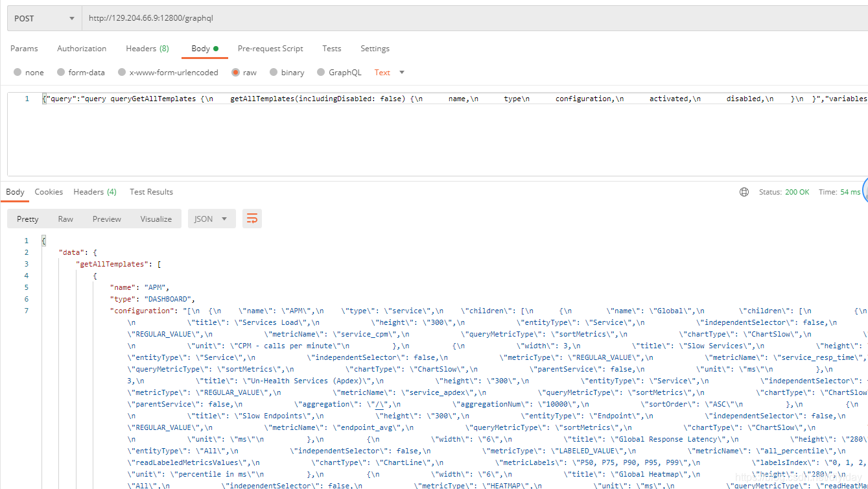Image resolution: width=868 pixels, height=489 pixels.
Task: Click the "type": "DASHBOARD" line
Action: pyautogui.click(x=152, y=299)
